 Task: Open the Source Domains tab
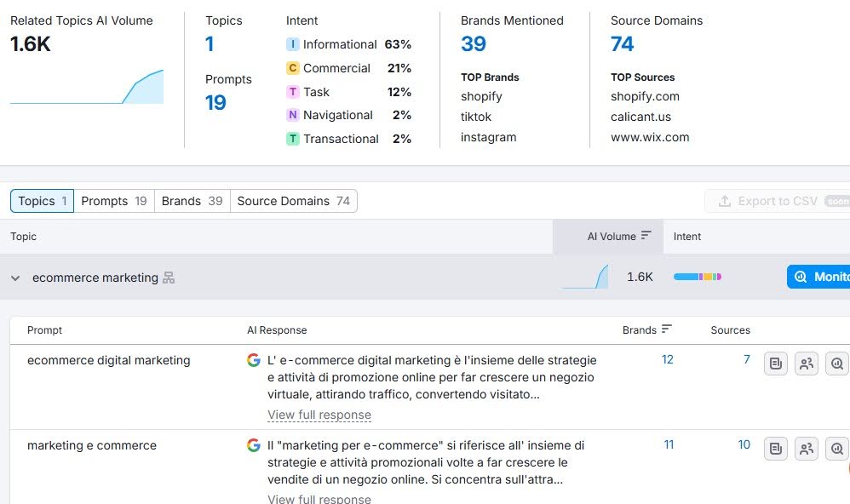click(293, 201)
